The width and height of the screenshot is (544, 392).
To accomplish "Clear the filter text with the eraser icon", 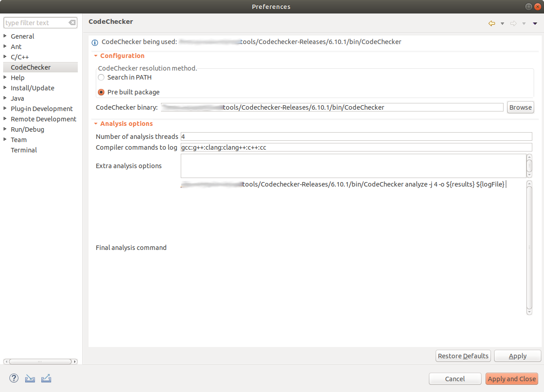I will (x=72, y=23).
